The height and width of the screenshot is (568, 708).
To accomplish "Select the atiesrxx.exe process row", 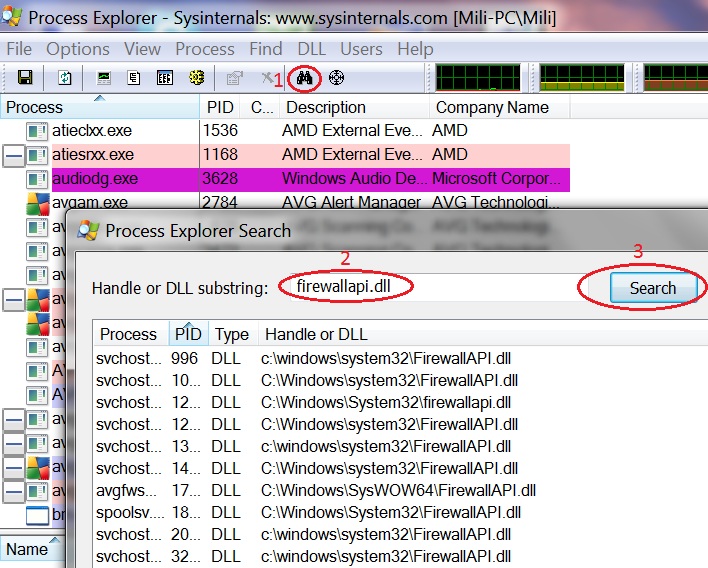I will tap(284, 155).
